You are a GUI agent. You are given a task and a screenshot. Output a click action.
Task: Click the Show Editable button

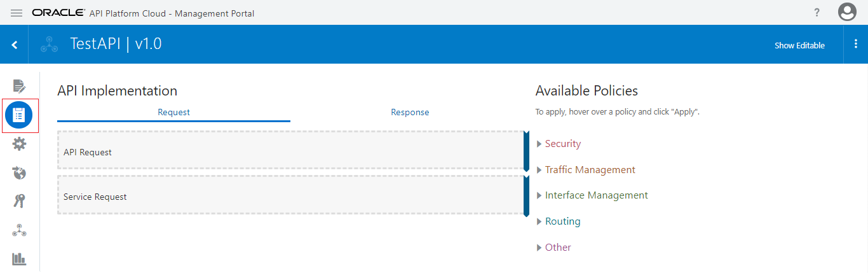799,45
